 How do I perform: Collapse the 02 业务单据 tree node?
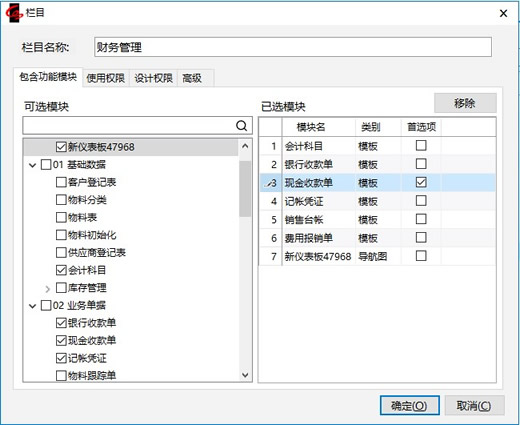32,306
